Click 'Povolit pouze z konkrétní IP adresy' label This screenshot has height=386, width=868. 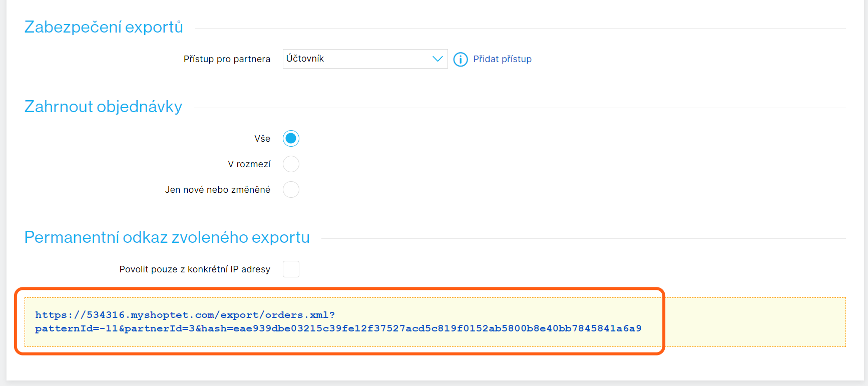click(195, 269)
